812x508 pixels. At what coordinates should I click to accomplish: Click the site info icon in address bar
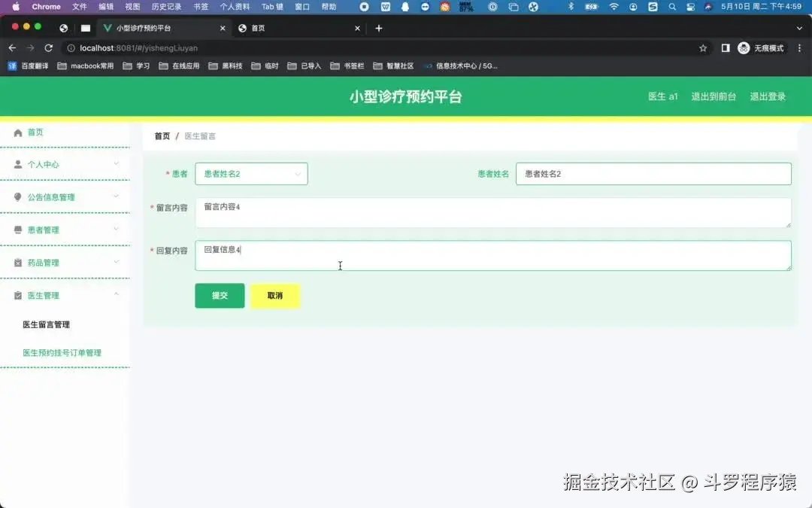71,48
